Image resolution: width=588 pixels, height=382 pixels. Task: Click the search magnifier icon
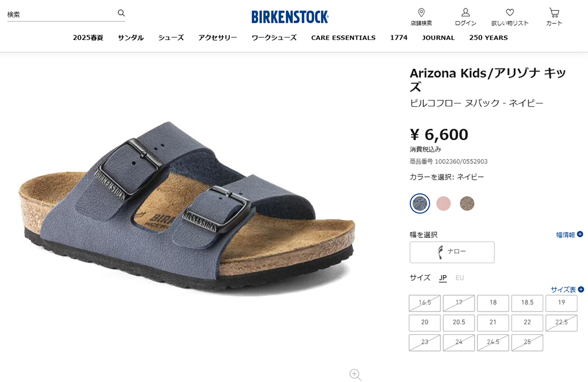(121, 13)
